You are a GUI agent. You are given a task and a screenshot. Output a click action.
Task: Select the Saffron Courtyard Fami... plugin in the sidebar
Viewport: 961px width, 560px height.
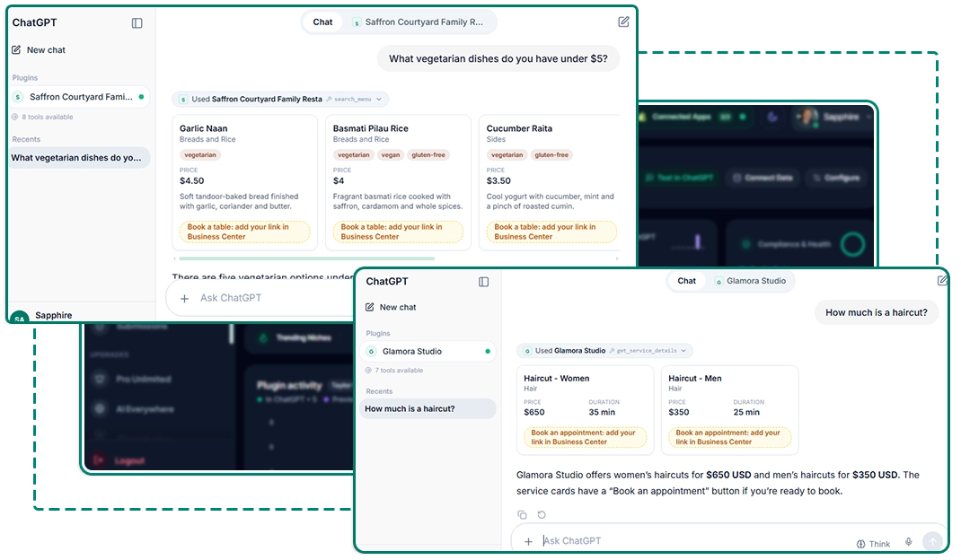click(x=80, y=97)
